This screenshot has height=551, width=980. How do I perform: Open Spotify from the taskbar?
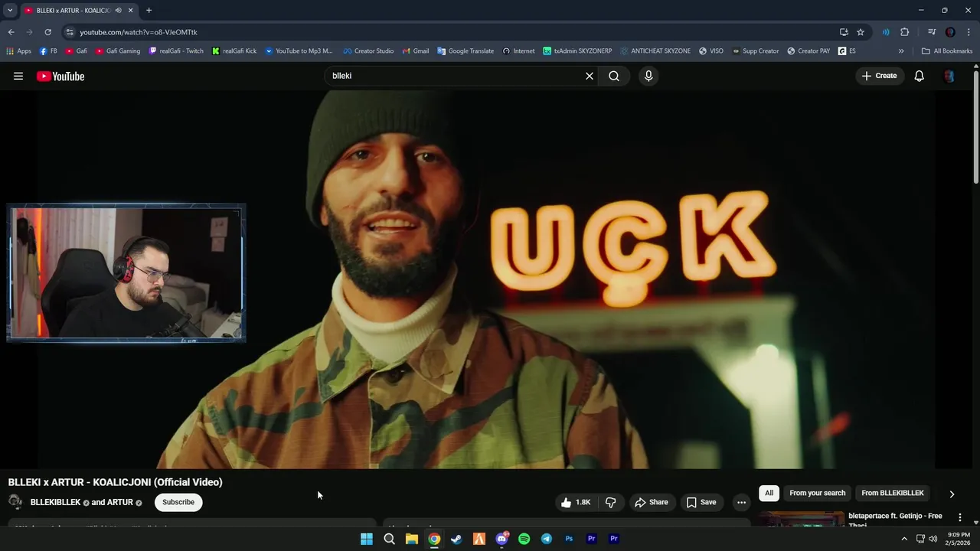pyautogui.click(x=524, y=539)
